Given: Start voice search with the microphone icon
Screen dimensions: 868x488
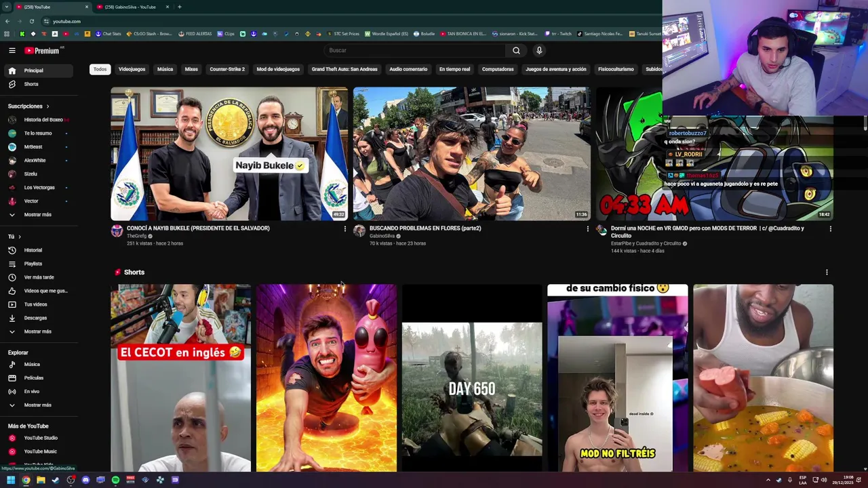Looking at the screenshot, I should (x=539, y=50).
